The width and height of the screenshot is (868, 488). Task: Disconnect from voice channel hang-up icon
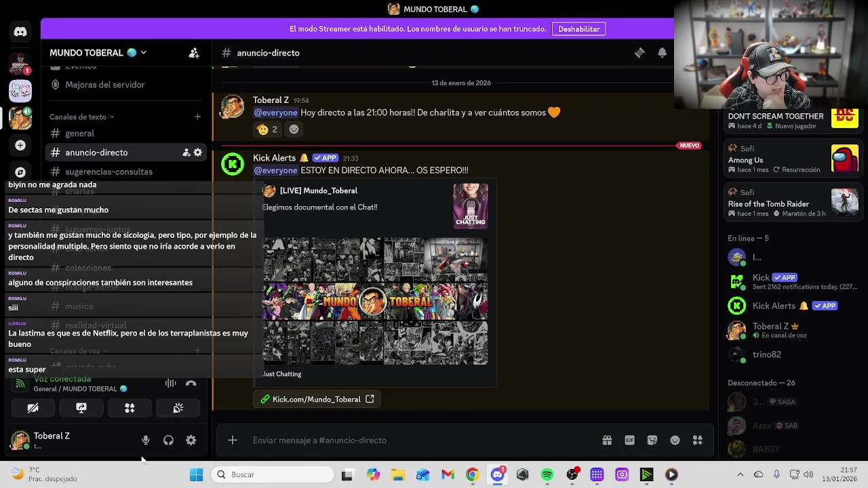(x=191, y=384)
